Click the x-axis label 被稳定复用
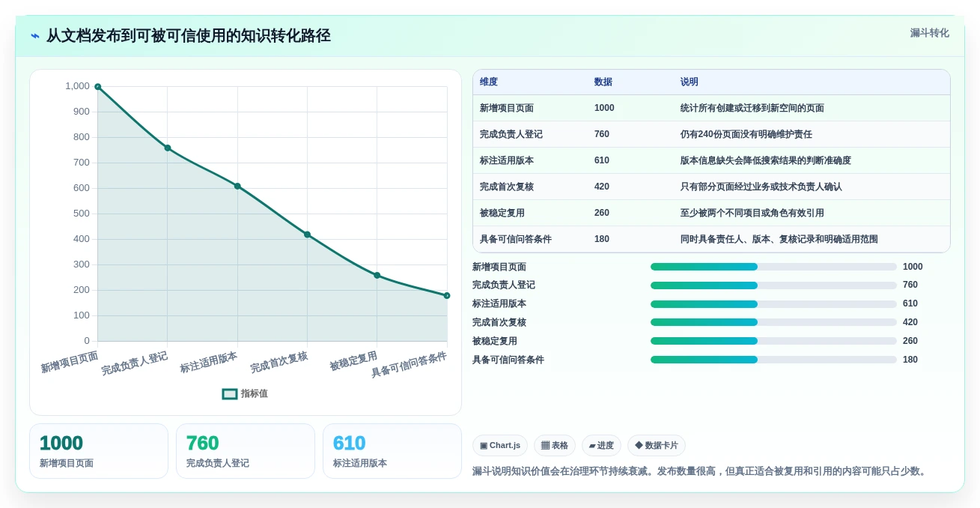Screen dimensions: 980x508 353,360
